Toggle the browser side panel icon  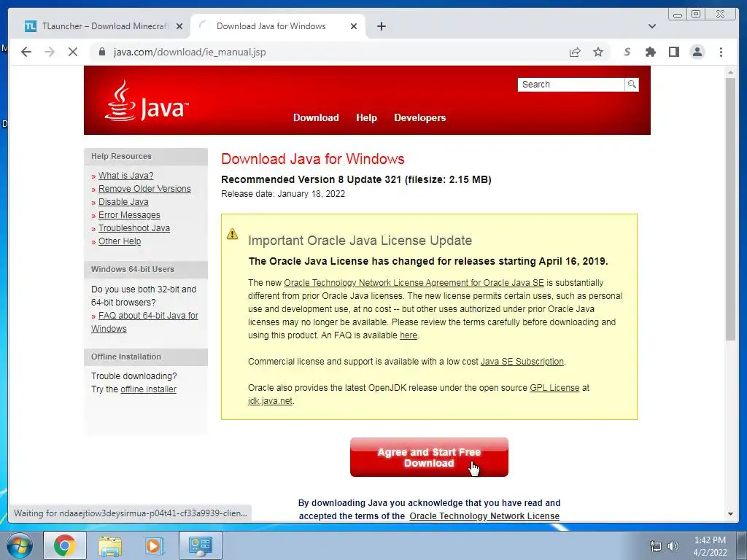[x=673, y=52]
